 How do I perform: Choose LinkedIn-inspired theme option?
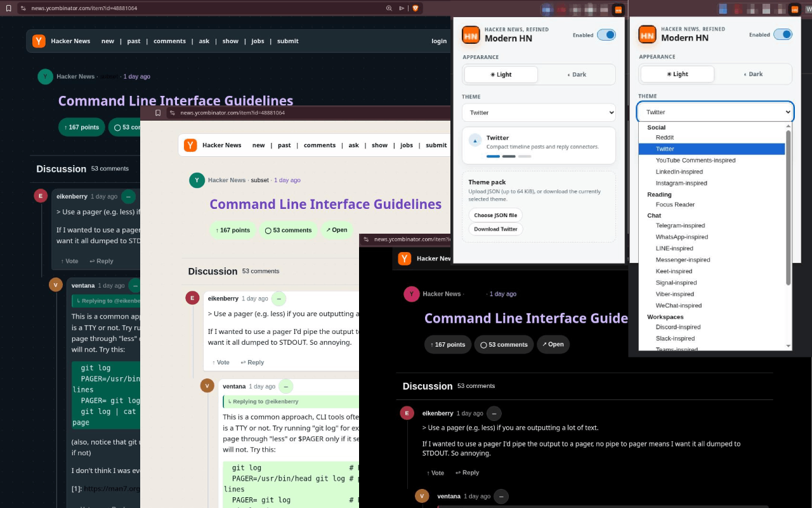coord(712,171)
